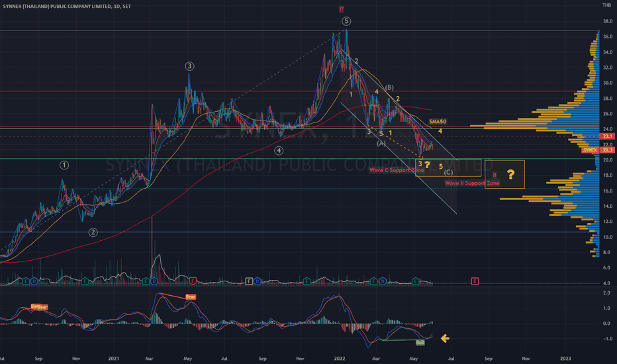Click the circled wave 1 label
This screenshot has width=617, height=364.
click(x=64, y=165)
